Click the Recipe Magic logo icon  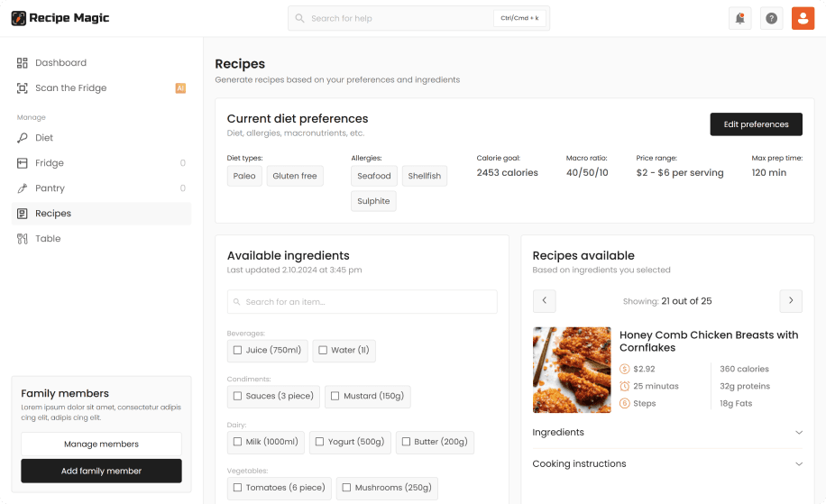tap(19, 18)
